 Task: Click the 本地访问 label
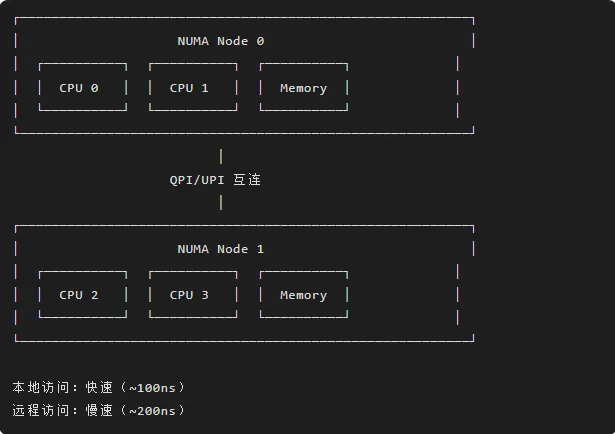[x=36, y=387]
